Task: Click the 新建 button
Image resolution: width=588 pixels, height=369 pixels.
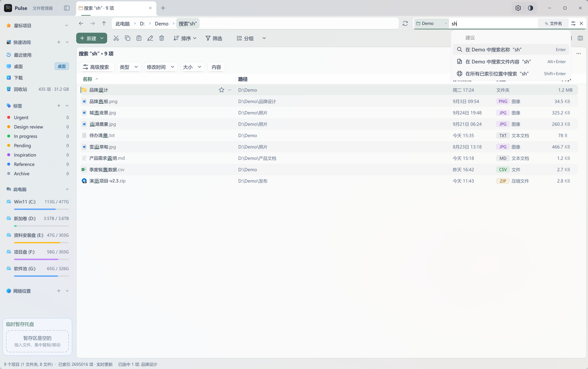Action: click(x=92, y=38)
